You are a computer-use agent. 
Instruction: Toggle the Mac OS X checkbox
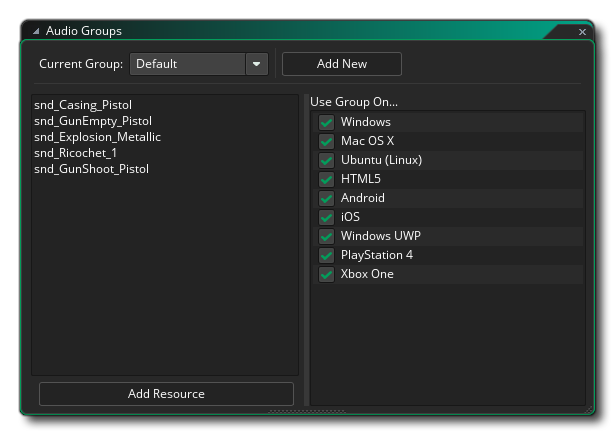326,141
